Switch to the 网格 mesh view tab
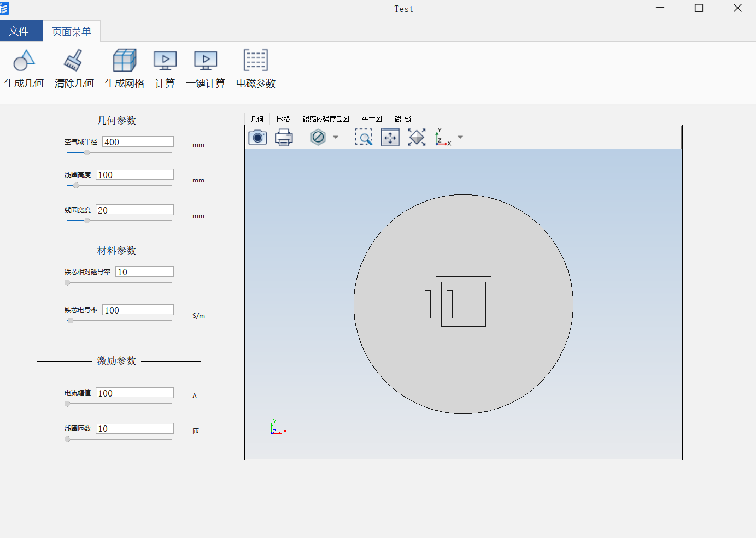Image resolution: width=756 pixels, height=538 pixels. pos(283,119)
